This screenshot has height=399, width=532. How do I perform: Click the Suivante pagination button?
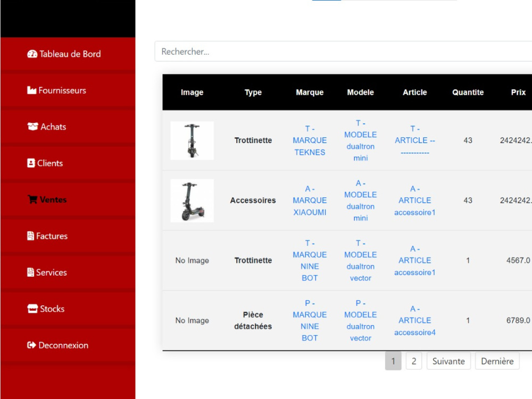(x=448, y=361)
